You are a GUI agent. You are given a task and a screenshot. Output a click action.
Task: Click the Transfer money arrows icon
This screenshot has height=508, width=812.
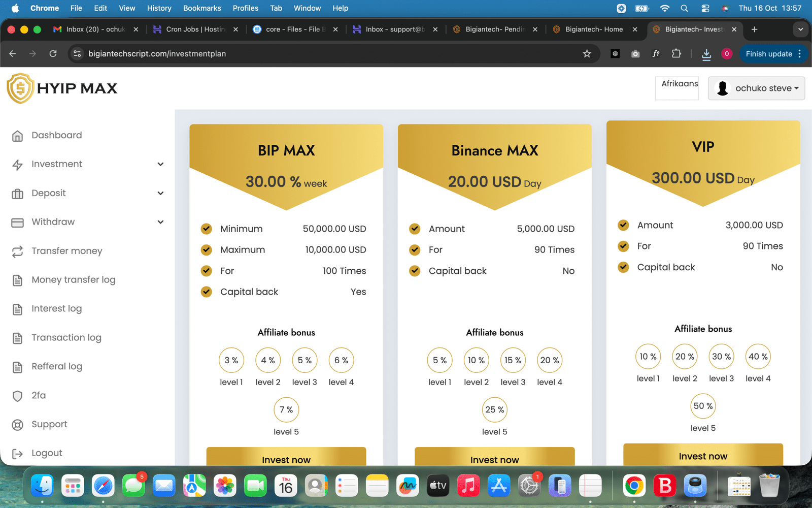(x=17, y=251)
